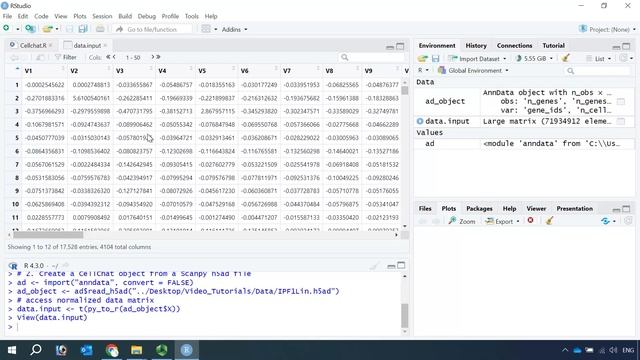Click the Environment search field
640x360 pixels.
[598, 71]
